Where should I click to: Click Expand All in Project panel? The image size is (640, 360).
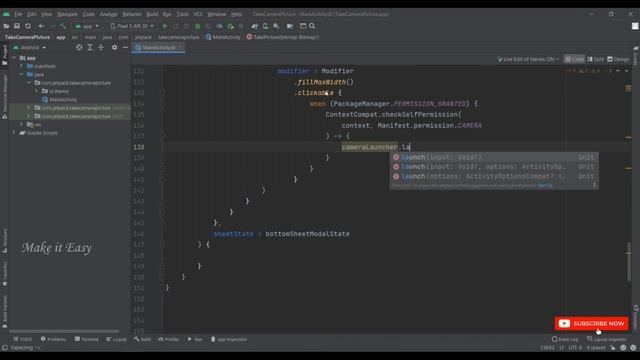(90, 47)
